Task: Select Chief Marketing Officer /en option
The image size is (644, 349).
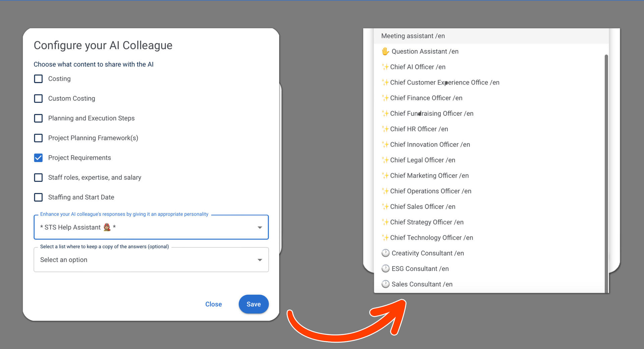Action: [429, 176]
